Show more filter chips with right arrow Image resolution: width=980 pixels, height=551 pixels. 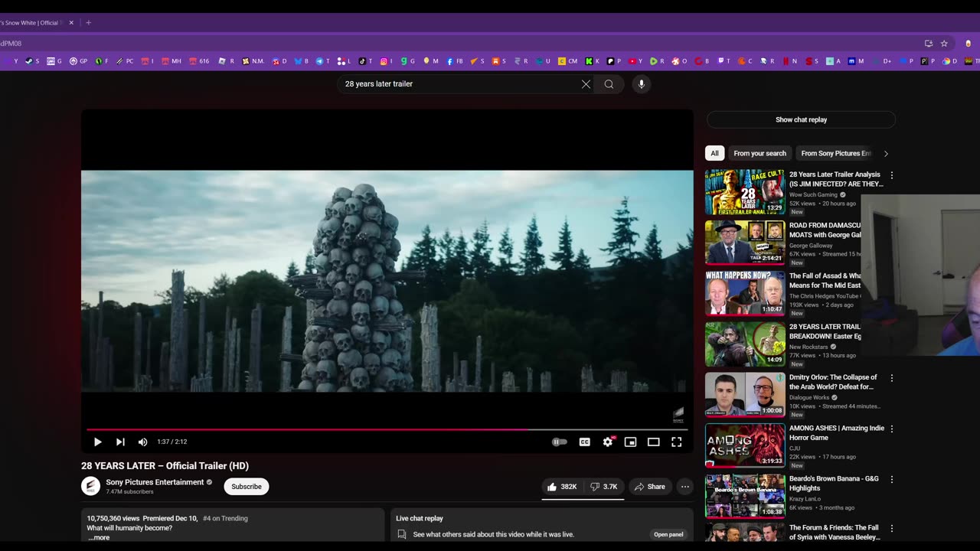[x=886, y=153]
